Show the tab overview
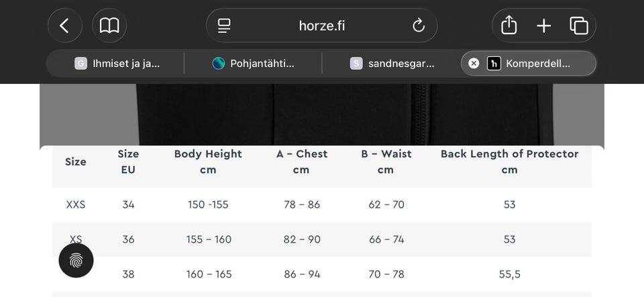Screen dimensions: 644x297 click(x=579, y=26)
